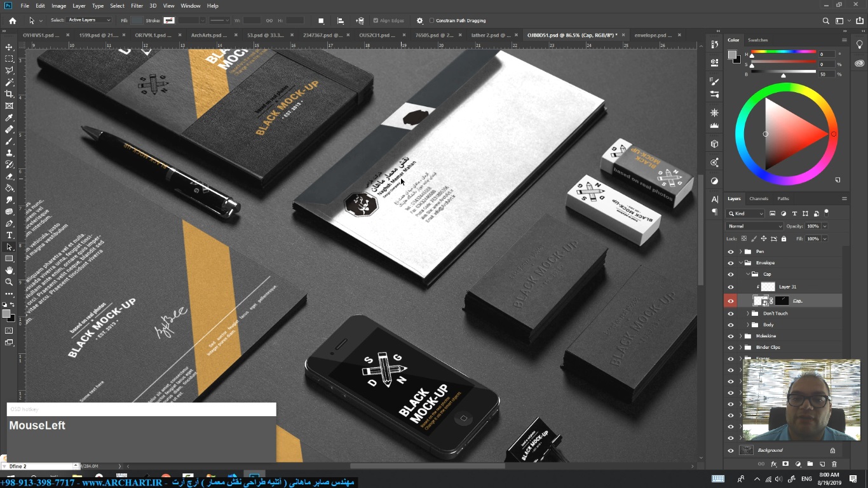Open the path options gear icon

click(x=419, y=20)
